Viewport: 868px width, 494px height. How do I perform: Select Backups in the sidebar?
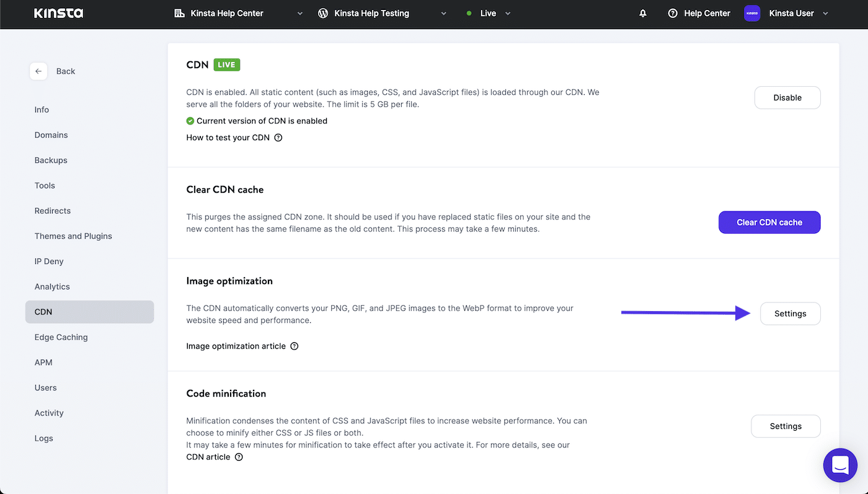pyautogui.click(x=51, y=160)
